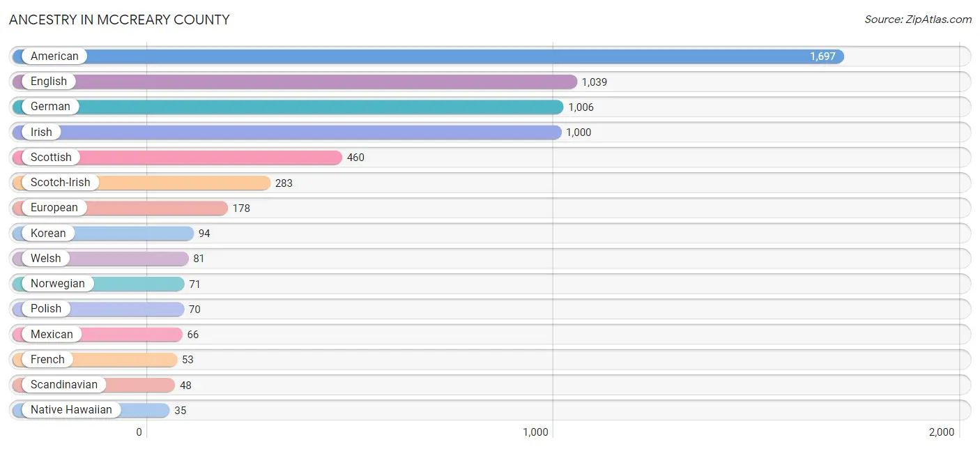
Task: Click the 1,000 value next to Irish
Action: click(x=579, y=132)
